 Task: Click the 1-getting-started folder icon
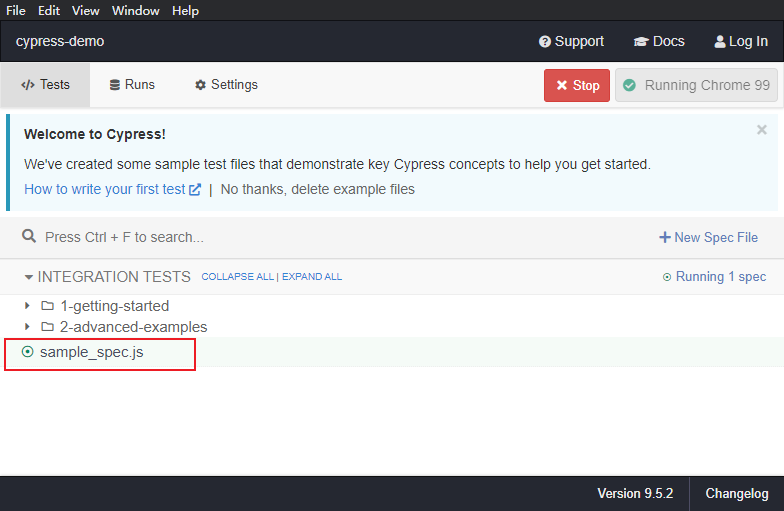[48, 306]
